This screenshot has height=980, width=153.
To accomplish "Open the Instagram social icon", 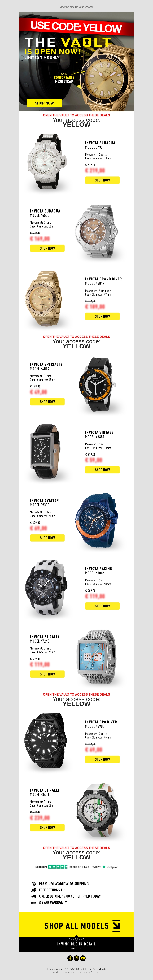I will [76, 958].
